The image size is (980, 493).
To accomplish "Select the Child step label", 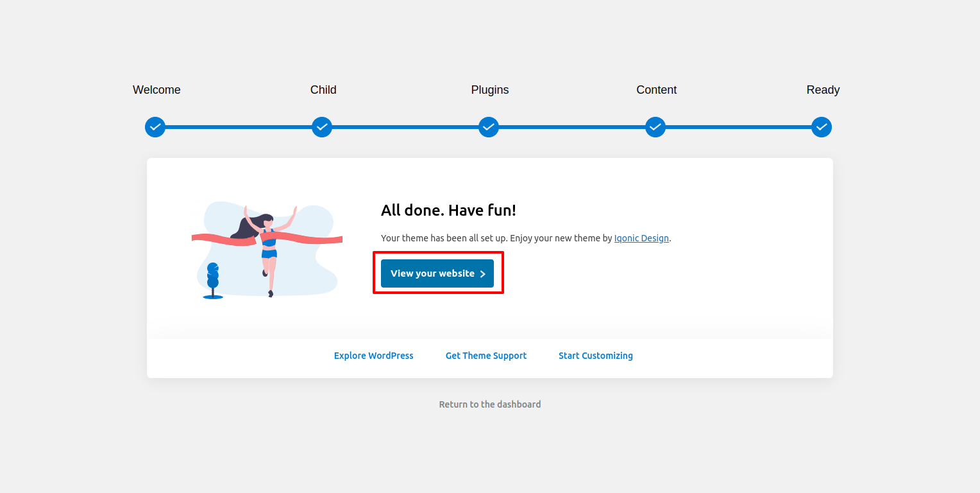I will tap(323, 90).
